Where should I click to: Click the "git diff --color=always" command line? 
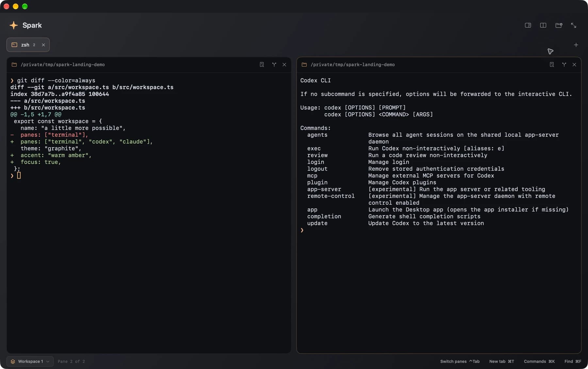[56, 80]
